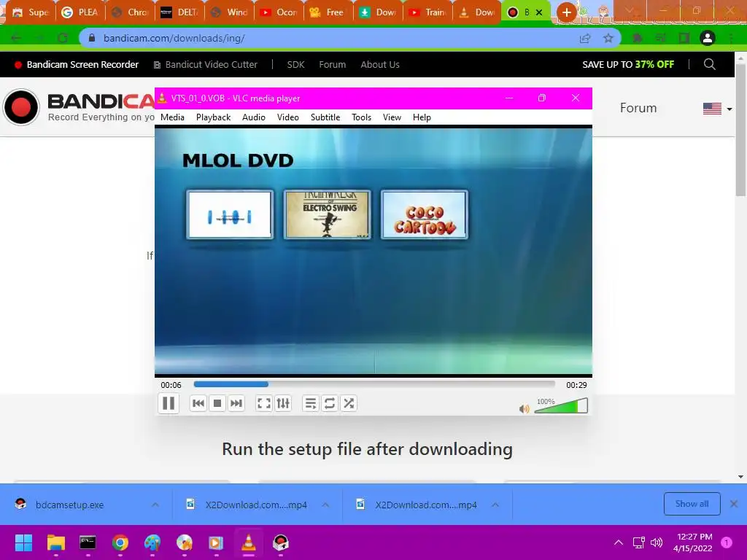Open the Audio menu
This screenshot has width=747, height=560.
pos(253,117)
